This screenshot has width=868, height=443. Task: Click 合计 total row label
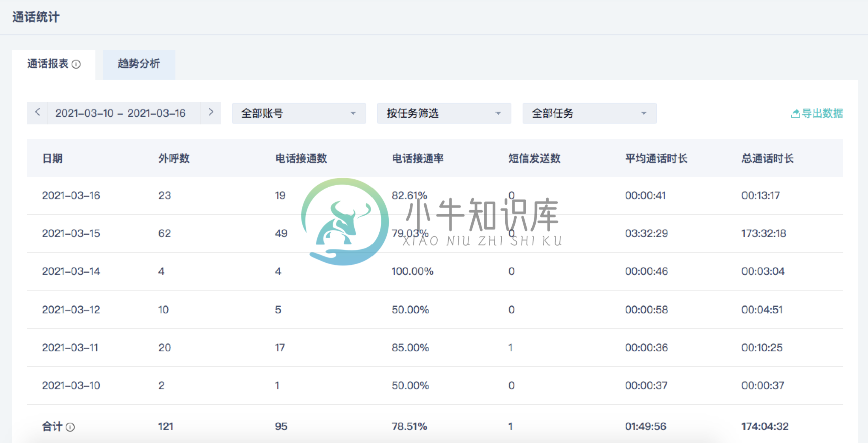[52, 427]
